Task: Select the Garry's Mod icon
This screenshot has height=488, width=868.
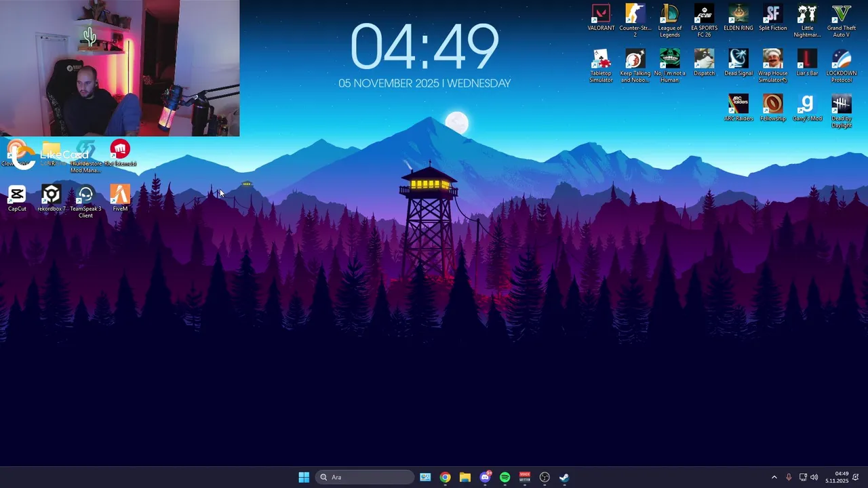Action: (x=807, y=108)
